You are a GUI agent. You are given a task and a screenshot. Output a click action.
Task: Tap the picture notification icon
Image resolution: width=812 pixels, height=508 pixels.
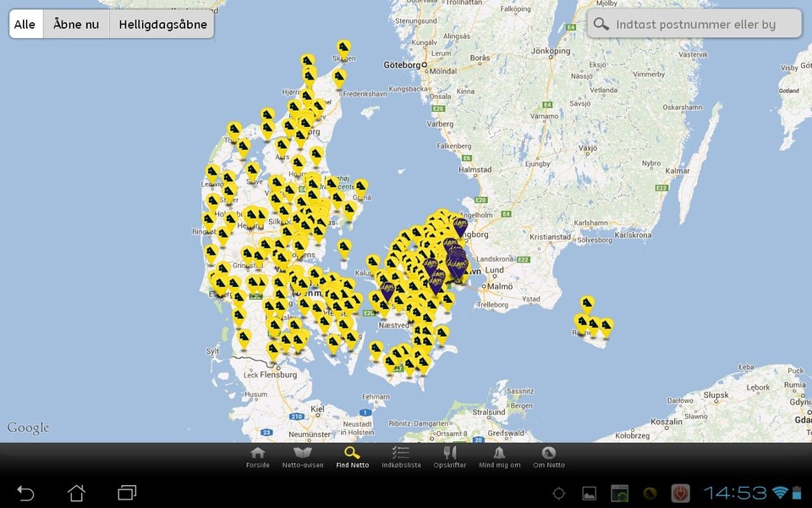(x=589, y=493)
